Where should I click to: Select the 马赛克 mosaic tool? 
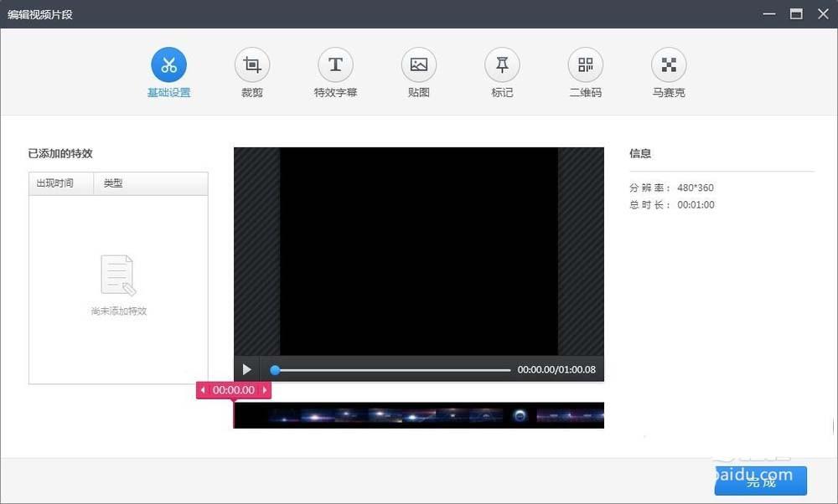668,63
